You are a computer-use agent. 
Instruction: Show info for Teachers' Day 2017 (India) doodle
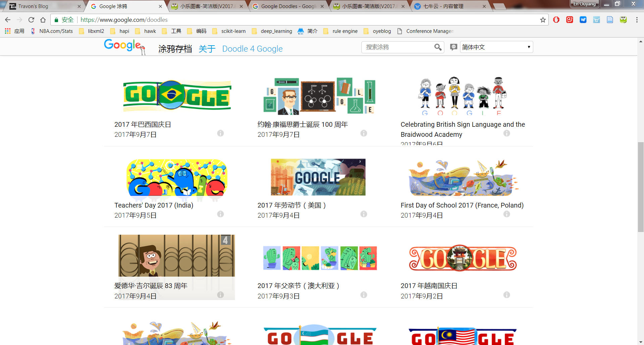(220, 214)
